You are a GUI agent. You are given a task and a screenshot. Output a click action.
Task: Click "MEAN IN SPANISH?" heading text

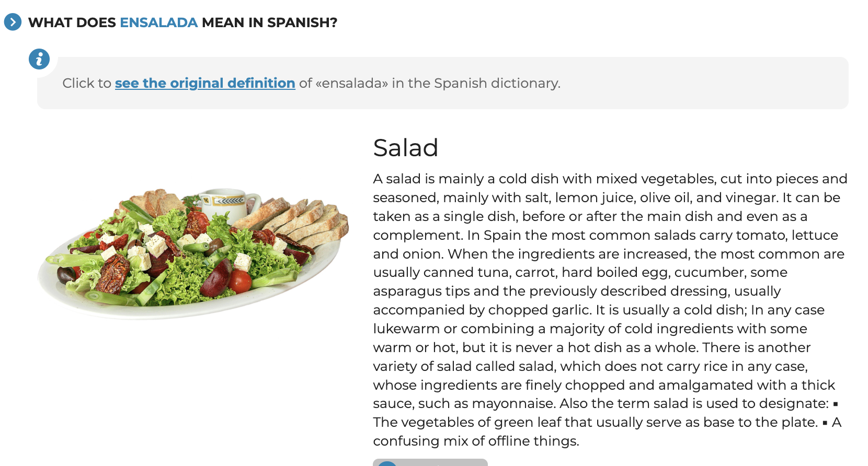click(269, 22)
